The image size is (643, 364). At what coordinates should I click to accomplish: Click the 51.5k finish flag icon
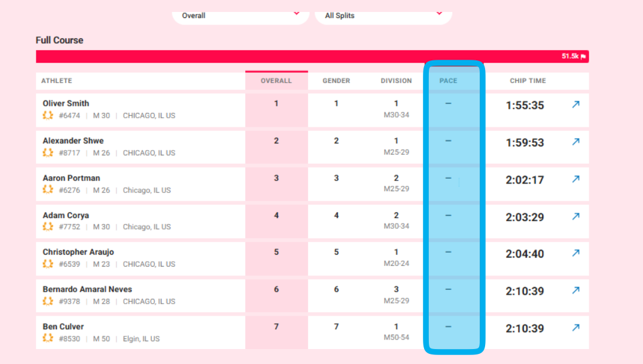tap(583, 57)
